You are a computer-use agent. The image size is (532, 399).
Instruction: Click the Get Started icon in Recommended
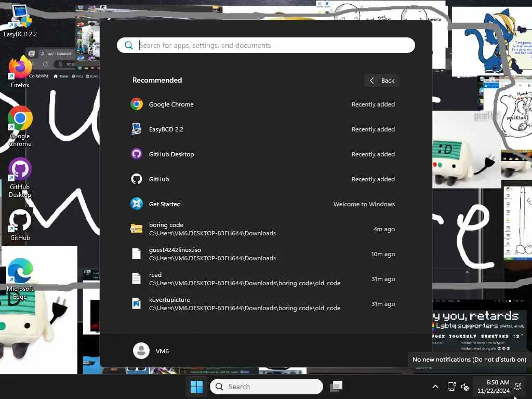[137, 204]
